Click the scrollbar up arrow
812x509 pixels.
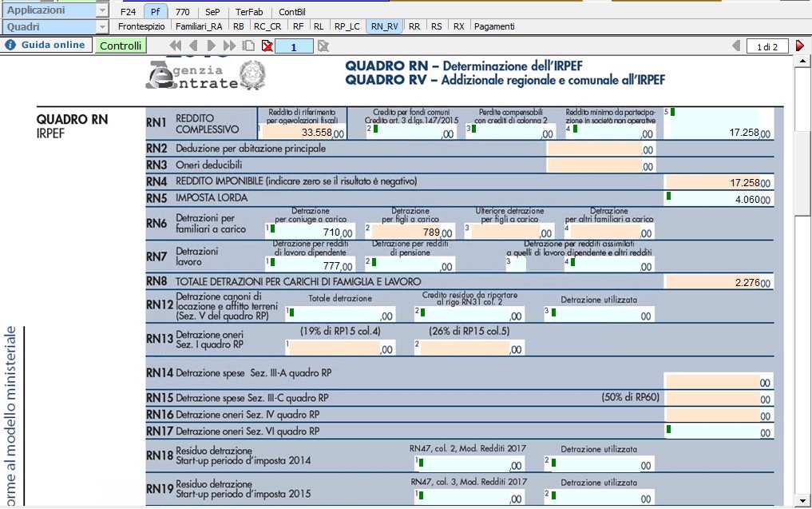802,62
